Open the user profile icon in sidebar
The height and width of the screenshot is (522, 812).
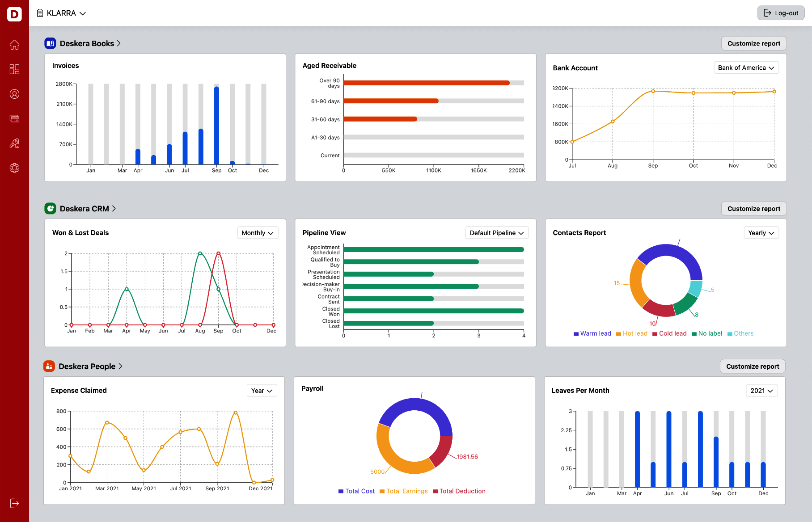pyautogui.click(x=14, y=94)
